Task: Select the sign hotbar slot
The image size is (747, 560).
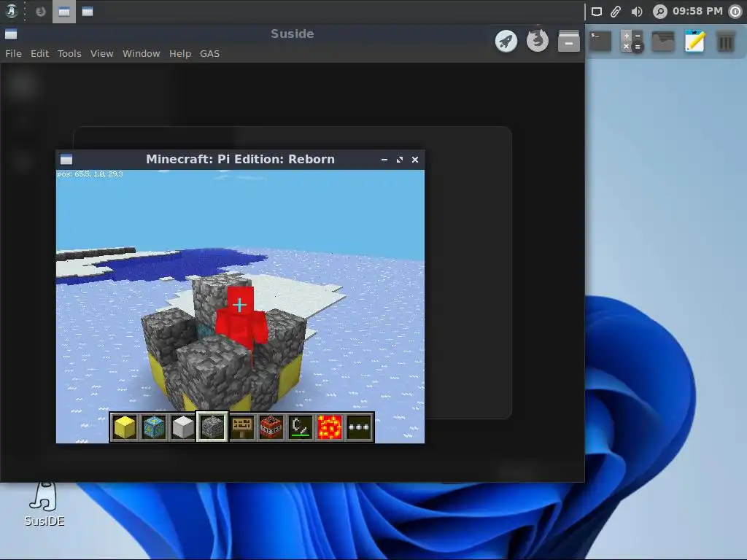Action: coord(242,427)
